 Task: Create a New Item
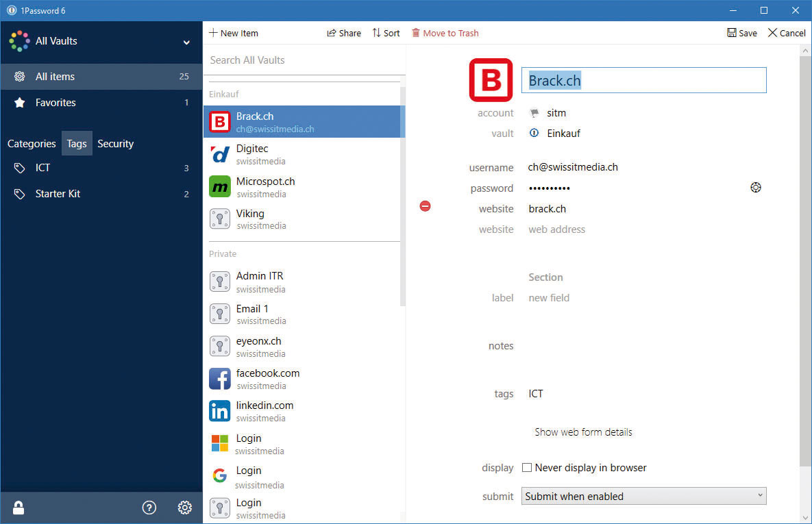tap(234, 33)
